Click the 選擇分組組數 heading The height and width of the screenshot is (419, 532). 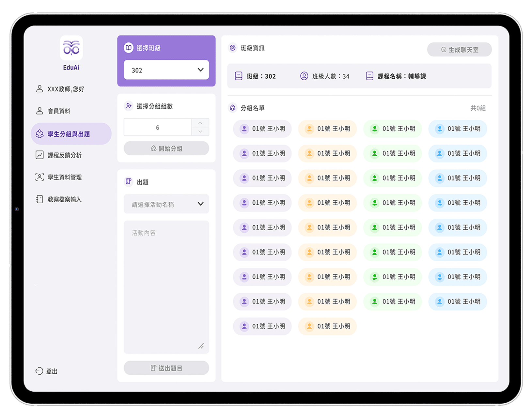point(155,106)
